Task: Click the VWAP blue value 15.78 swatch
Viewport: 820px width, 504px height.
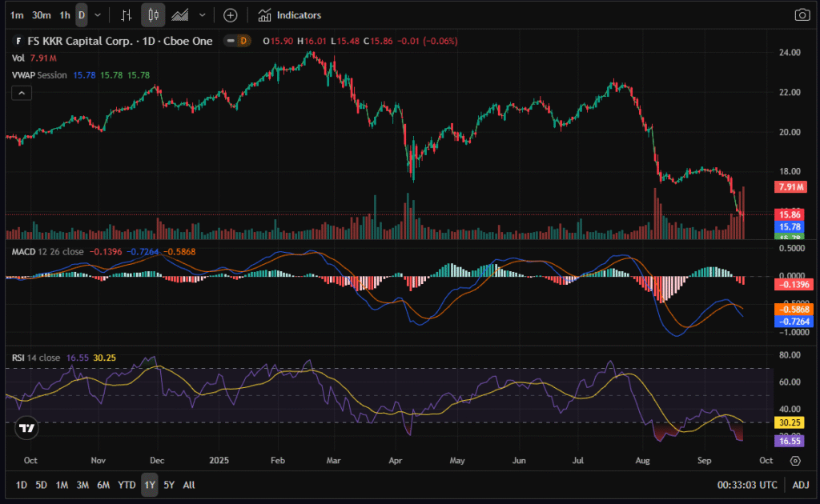Action: click(x=84, y=74)
